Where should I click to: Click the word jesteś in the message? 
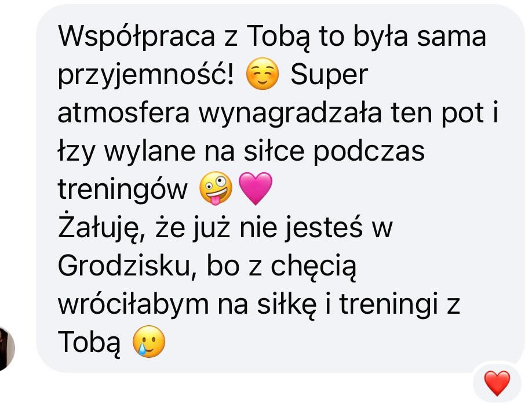point(324,228)
